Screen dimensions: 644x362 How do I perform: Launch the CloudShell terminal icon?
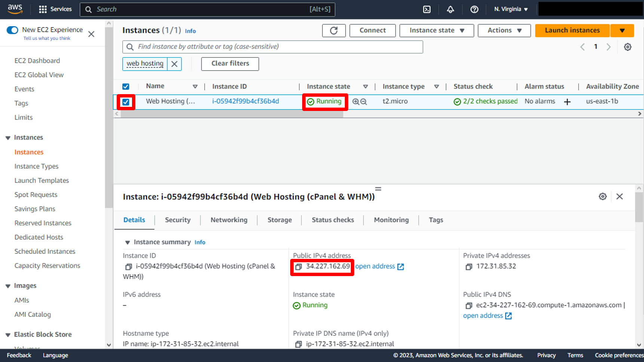pyautogui.click(x=427, y=9)
